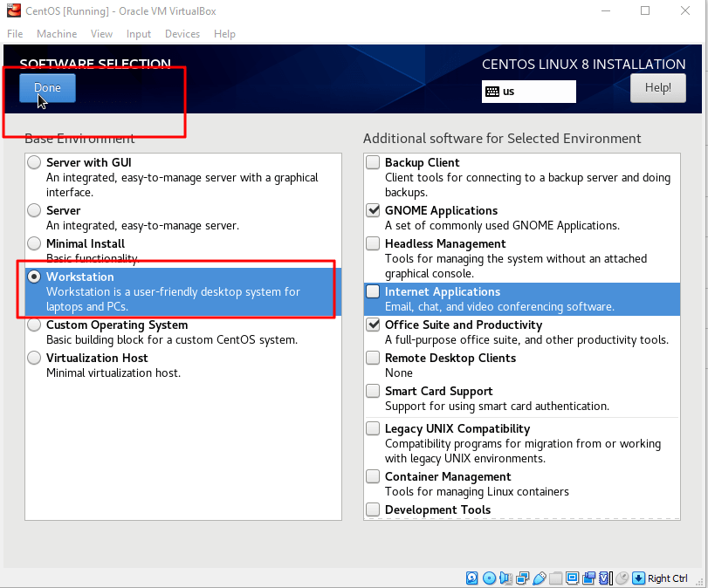708x588 pixels.
Task: Click the "Additional software for Selected Environment" heading
Action: click(x=502, y=138)
